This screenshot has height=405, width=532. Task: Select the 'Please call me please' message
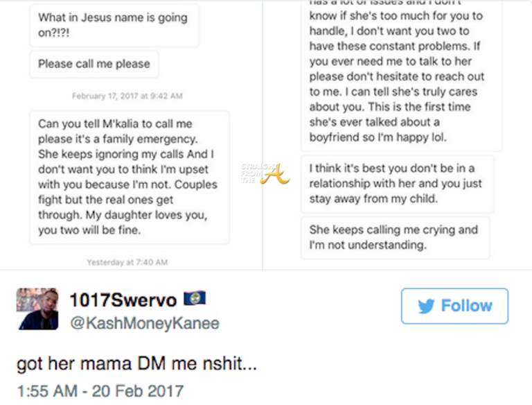coord(94,64)
